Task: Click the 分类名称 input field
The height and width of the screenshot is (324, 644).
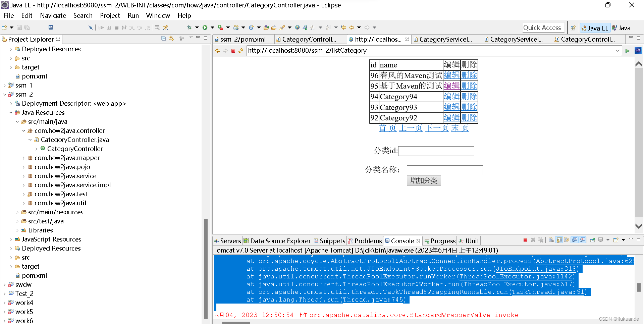Action: 445,170
